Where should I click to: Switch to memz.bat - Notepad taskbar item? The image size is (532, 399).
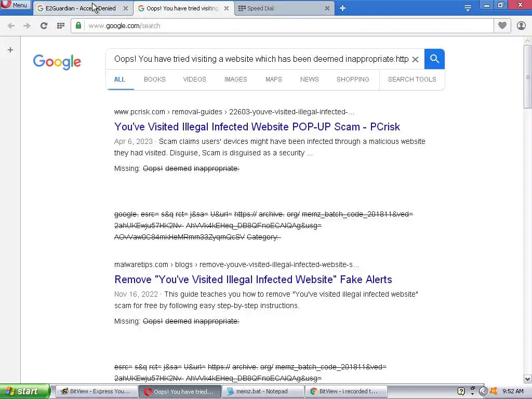(x=263, y=391)
